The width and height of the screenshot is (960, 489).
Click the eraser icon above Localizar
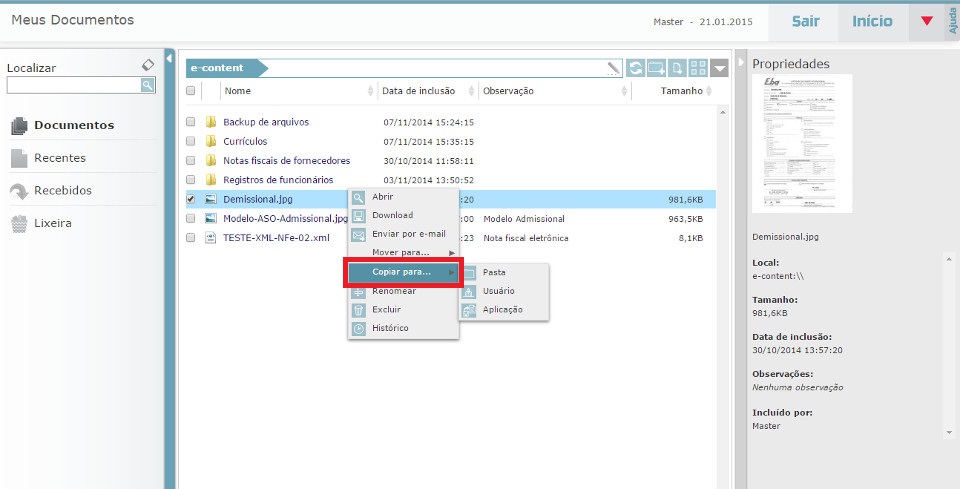pyautogui.click(x=148, y=65)
